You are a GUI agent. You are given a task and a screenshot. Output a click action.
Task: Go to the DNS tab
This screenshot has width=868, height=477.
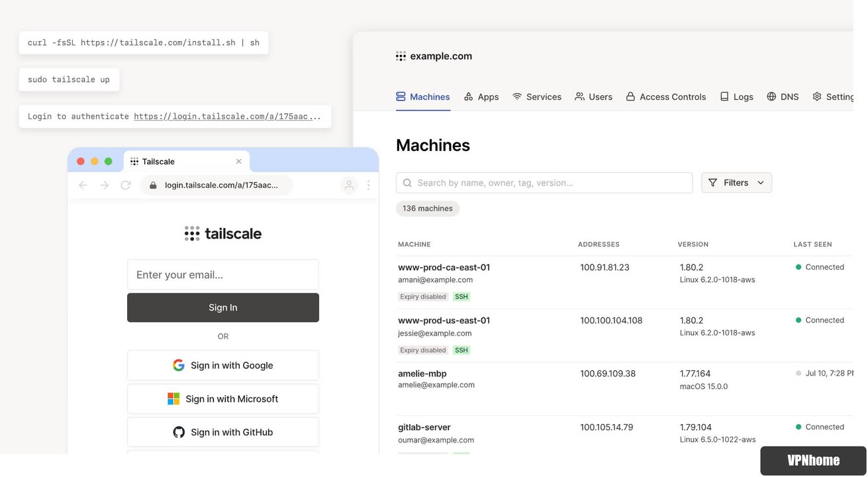tap(783, 97)
